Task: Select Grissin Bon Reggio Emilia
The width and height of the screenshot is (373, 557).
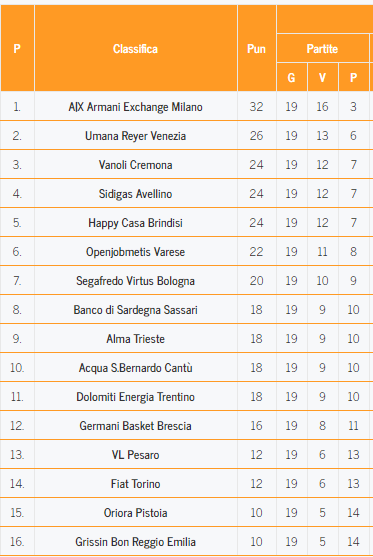Action: tap(135, 542)
